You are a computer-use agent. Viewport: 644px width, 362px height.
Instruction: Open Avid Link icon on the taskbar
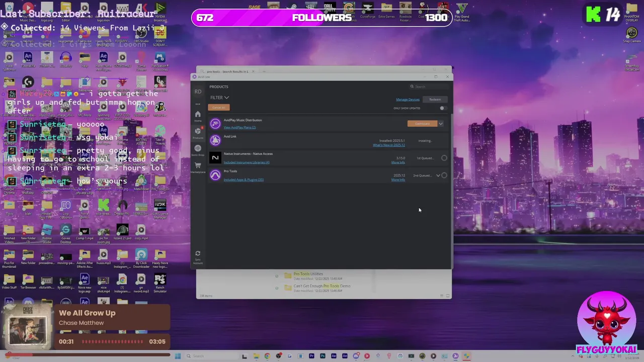point(455,356)
